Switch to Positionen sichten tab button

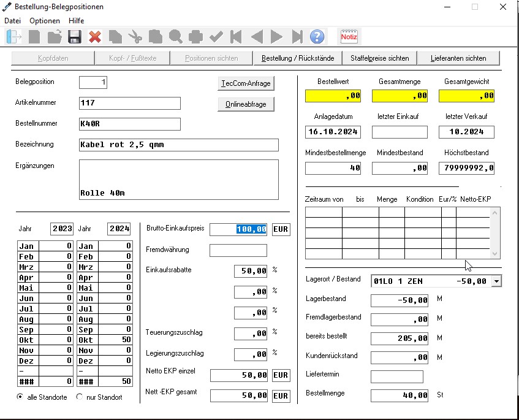(211, 58)
